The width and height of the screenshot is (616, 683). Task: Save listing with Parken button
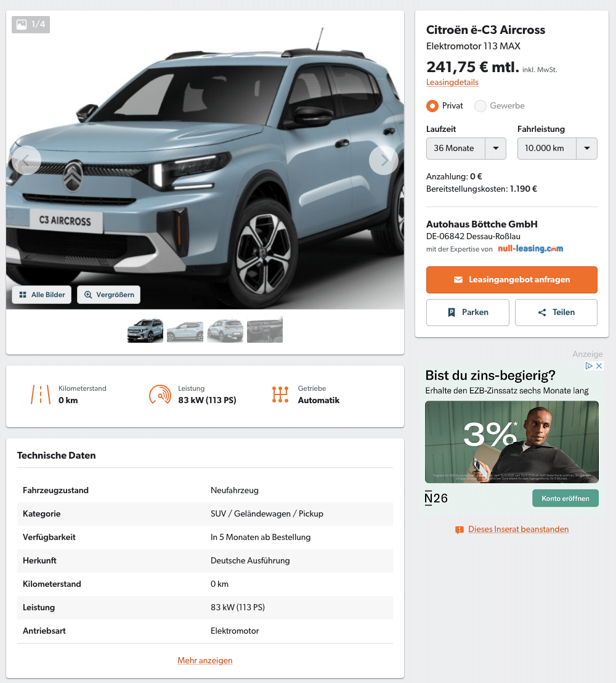tap(468, 313)
